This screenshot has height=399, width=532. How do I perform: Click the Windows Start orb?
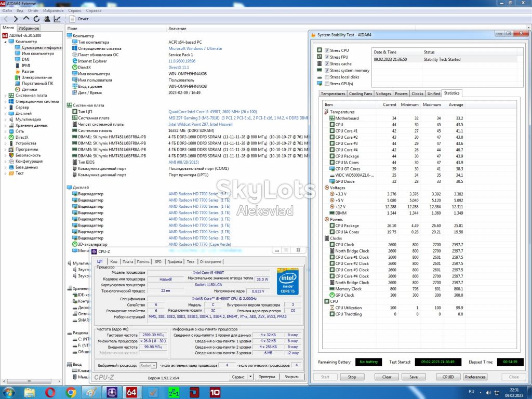(x=9, y=393)
